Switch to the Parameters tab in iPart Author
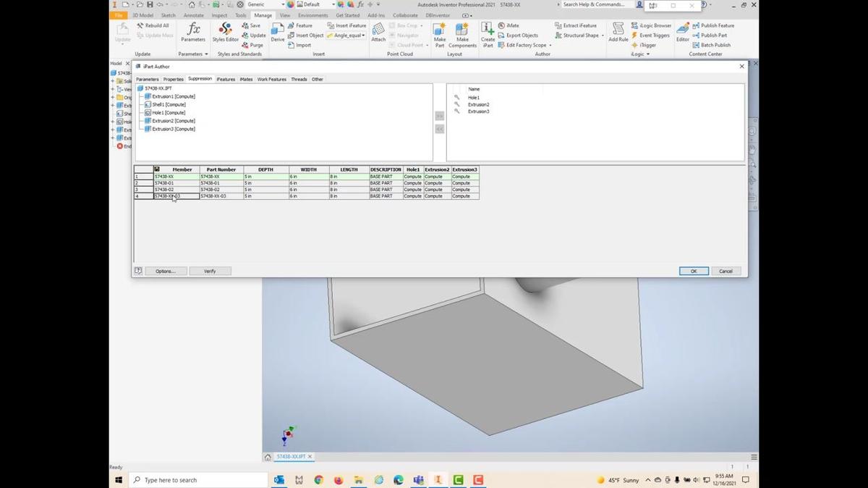The width and height of the screenshot is (868, 488). point(148,79)
